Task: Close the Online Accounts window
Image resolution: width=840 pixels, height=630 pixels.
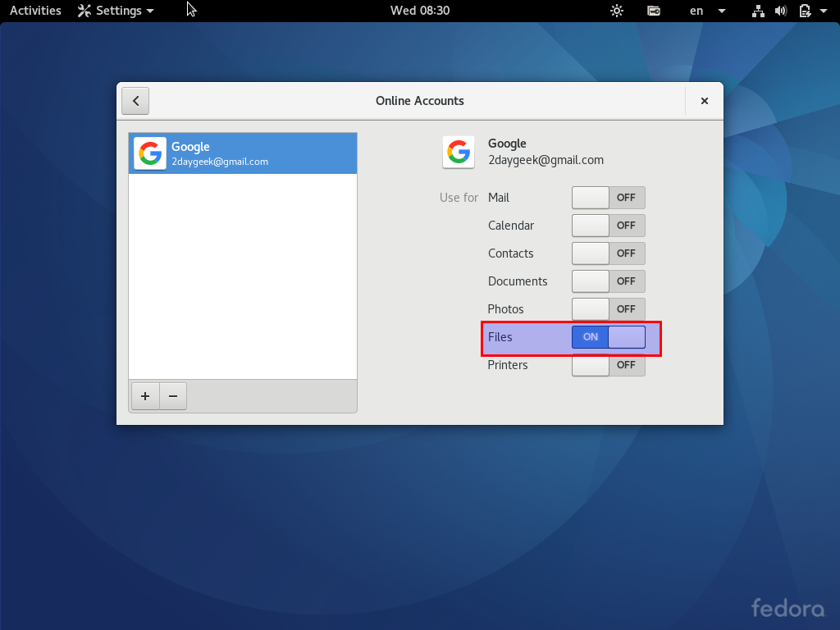Action: coord(705,101)
